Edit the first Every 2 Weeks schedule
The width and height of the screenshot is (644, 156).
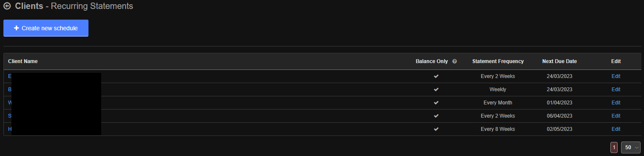(x=616, y=76)
